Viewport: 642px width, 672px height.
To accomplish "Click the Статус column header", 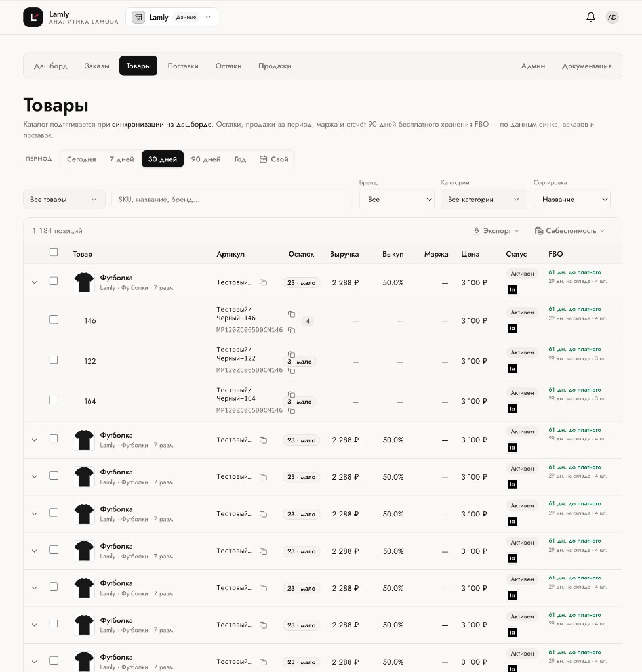I will pyautogui.click(x=516, y=254).
